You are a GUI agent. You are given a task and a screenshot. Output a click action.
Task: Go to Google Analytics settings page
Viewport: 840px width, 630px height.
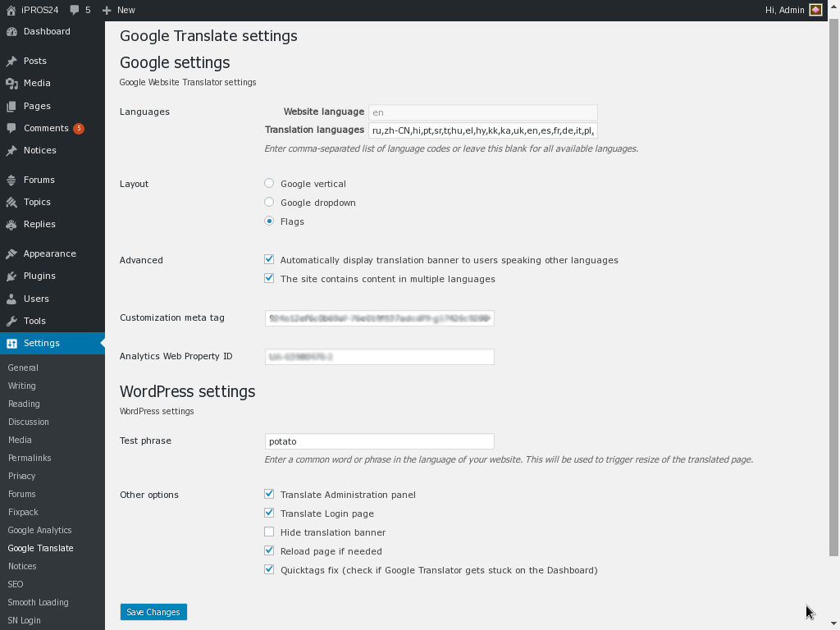(x=39, y=530)
